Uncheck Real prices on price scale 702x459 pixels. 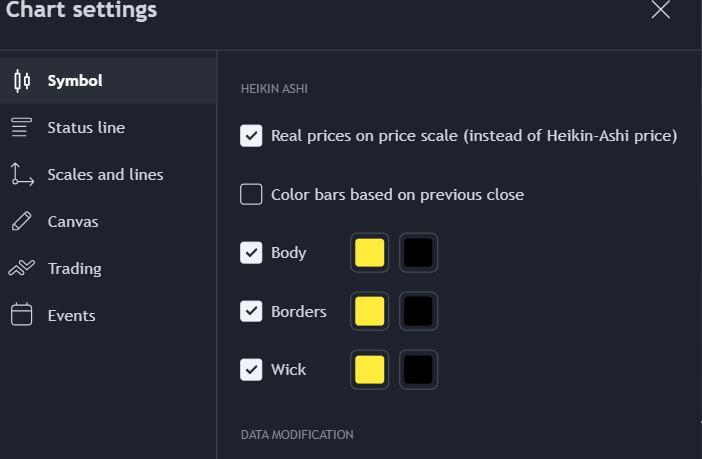click(251, 135)
